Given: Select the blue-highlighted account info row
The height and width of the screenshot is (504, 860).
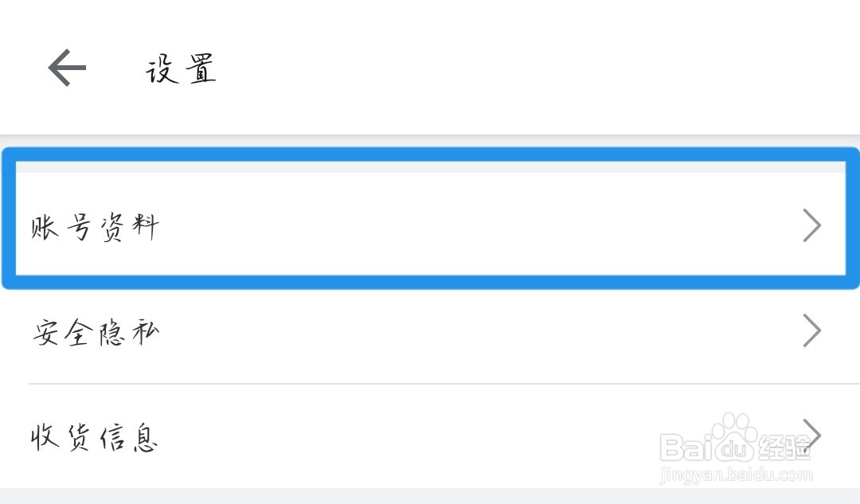Looking at the screenshot, I should coord(430,226).
